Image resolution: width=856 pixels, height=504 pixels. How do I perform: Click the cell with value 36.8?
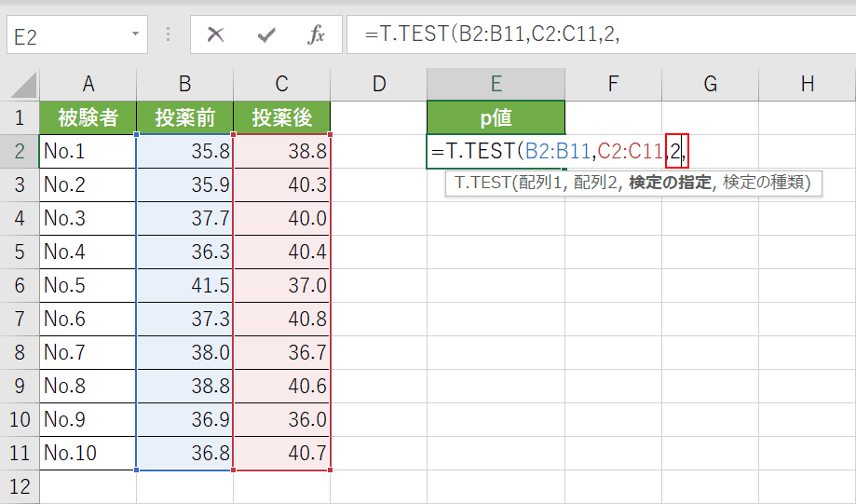[x=185, y=453]
